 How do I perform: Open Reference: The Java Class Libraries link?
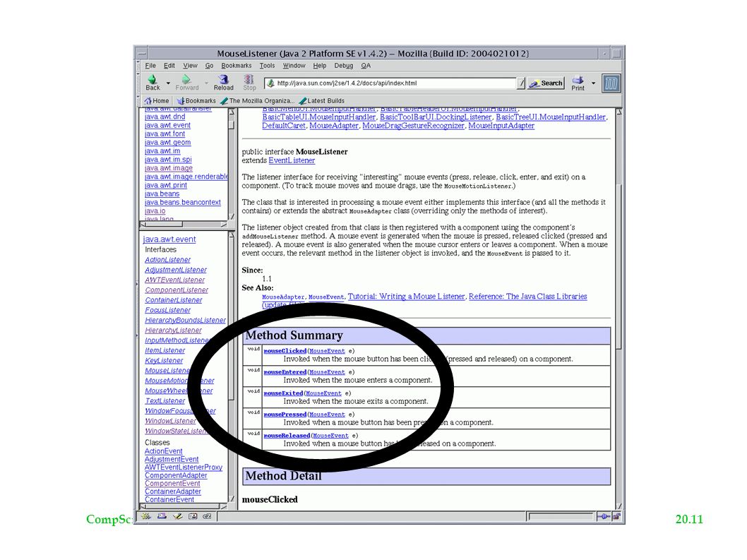click(528, 297)
